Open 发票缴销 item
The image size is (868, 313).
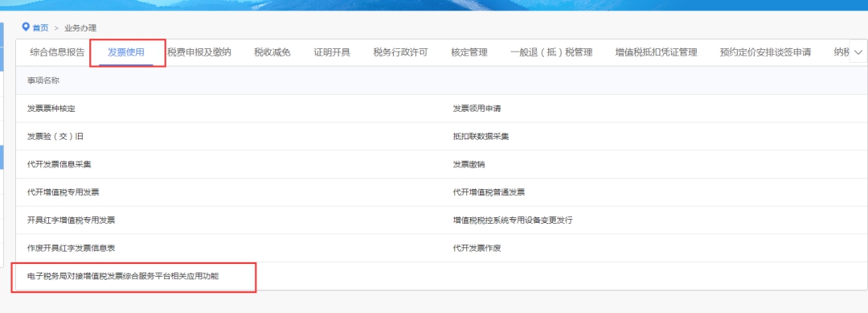(469, 164)
